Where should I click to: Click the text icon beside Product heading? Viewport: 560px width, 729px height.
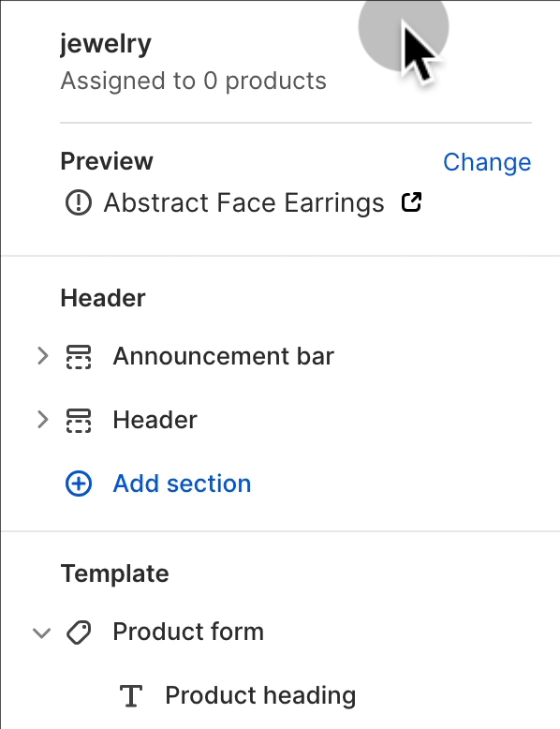pyautogui.click(x=131, y=696)
